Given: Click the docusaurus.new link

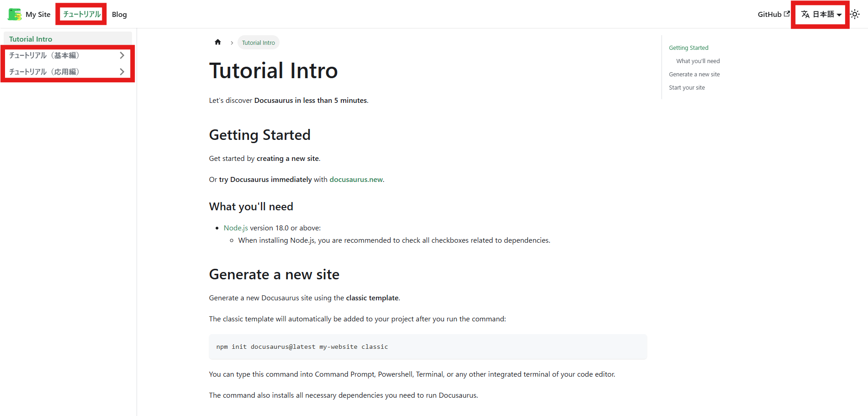Looking at the screenshot, I should (x=356, y=179).
